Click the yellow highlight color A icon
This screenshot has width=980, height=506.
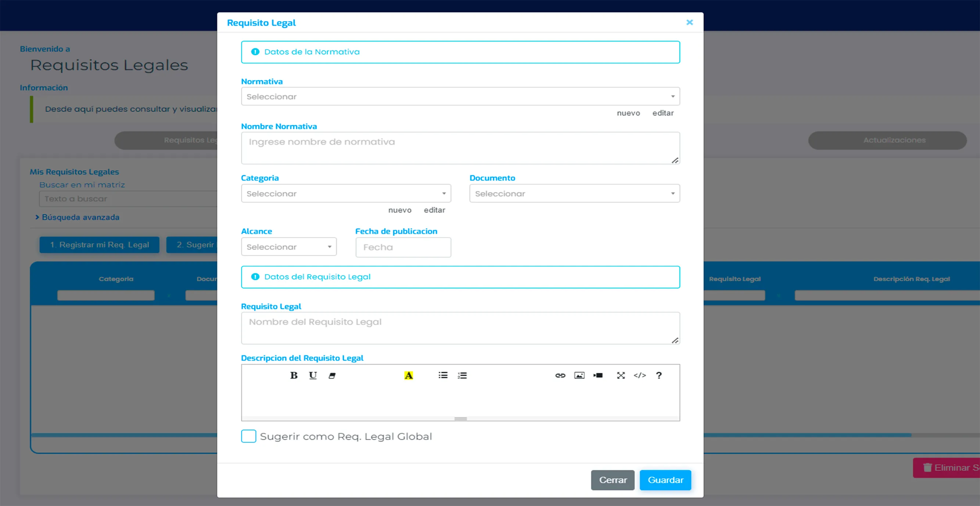[409, 376]
